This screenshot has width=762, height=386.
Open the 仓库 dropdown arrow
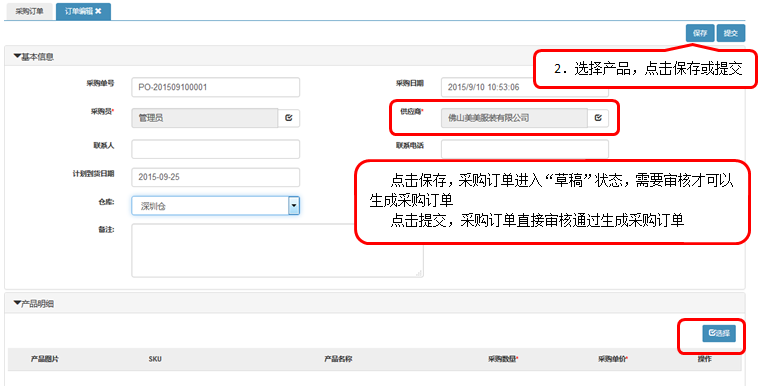tap(294, 206)
